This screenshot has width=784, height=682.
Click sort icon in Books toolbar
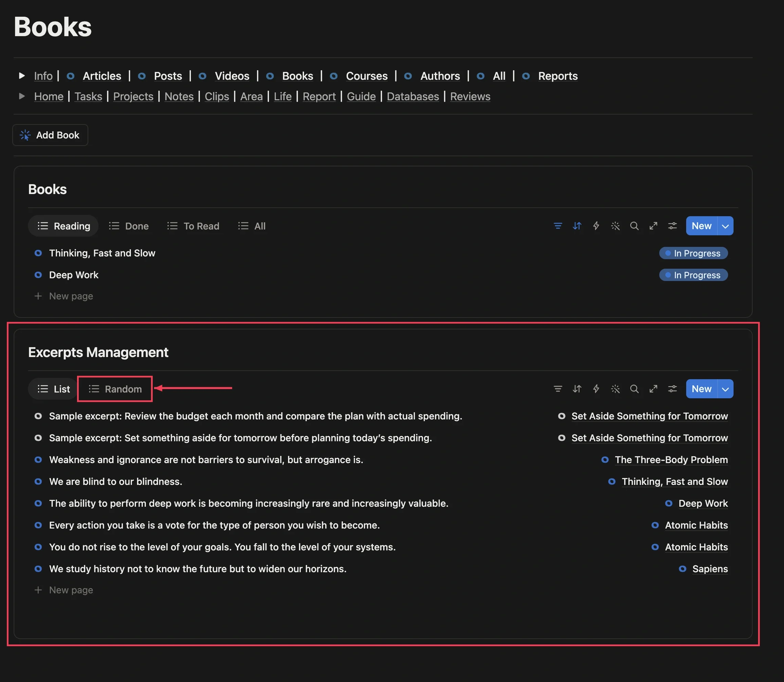577,226
